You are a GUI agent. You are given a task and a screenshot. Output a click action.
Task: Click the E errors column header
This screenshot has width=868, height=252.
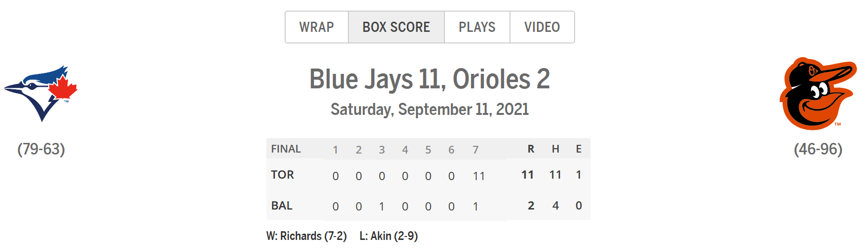[x=579, y=149]
